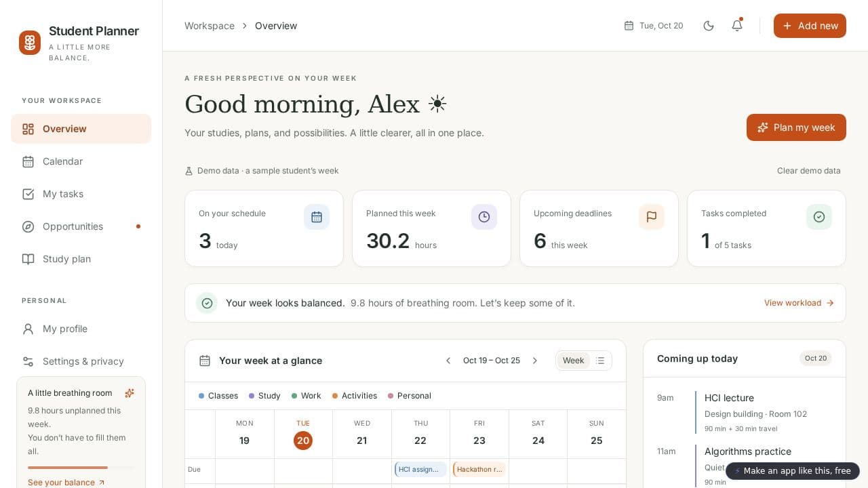Select the Sunday 25 day header
868x488 pixels.
597,434
